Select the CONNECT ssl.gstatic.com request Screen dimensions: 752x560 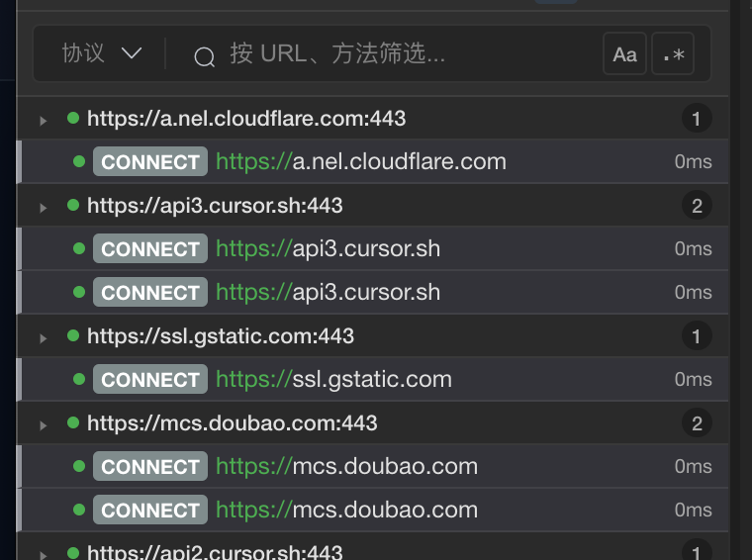373,379
